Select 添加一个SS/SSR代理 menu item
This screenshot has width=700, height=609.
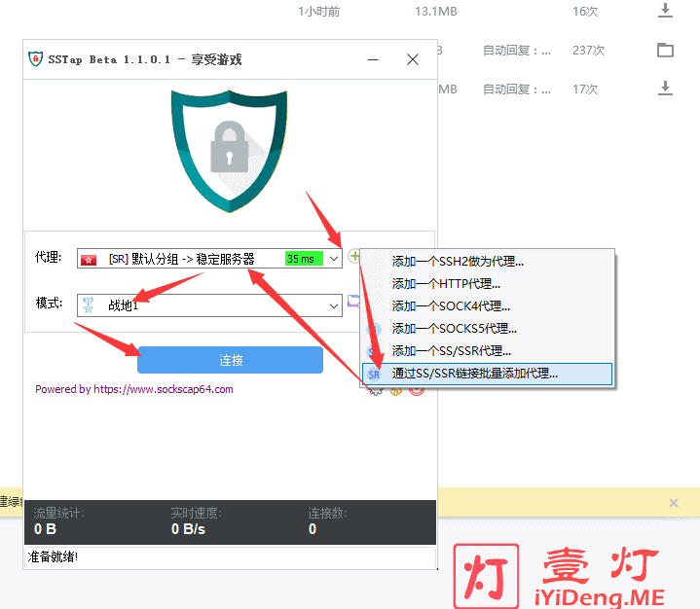[x=487, y=351]
